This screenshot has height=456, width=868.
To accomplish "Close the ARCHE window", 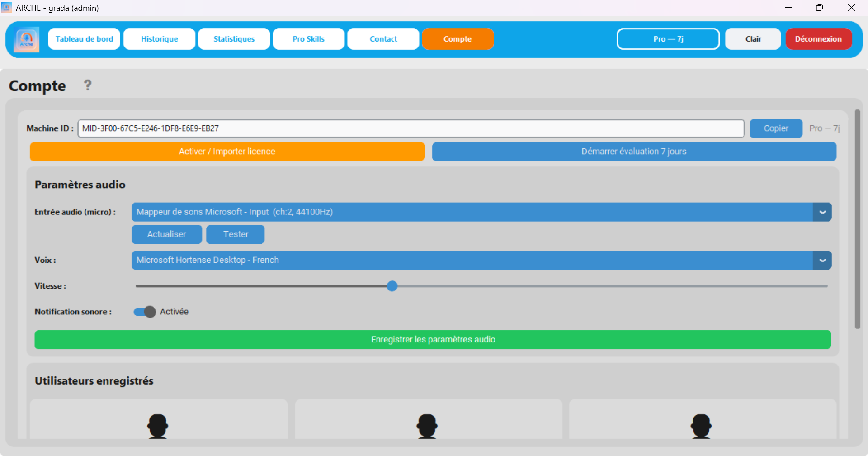I will [851, 8].
